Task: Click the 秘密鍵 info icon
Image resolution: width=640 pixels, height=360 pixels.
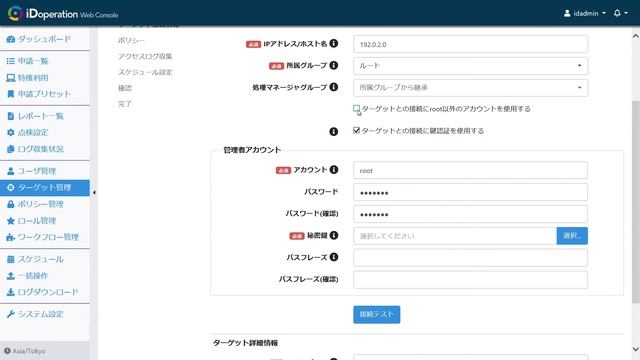Action: (x=333, y=236)
